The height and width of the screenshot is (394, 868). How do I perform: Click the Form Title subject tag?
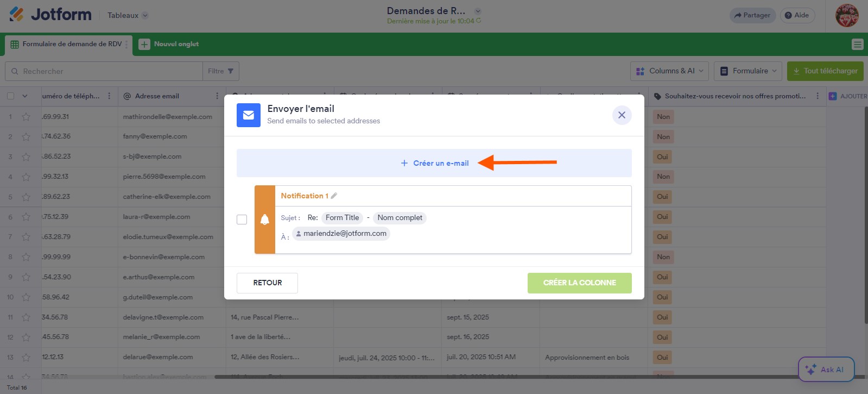point(343,218)
